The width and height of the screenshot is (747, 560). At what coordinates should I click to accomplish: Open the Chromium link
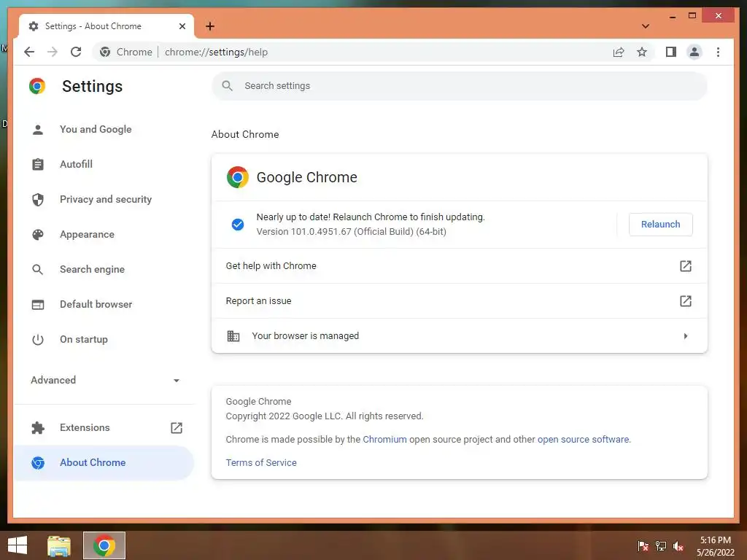384,440
